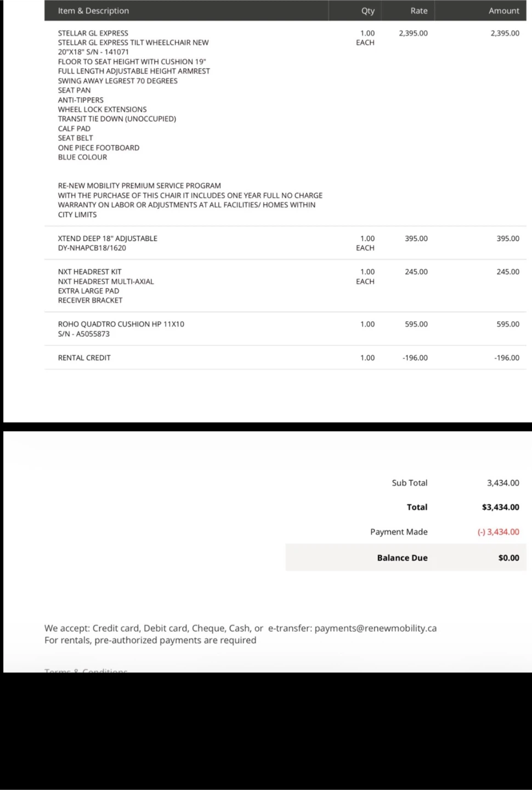Viewport: 532px width, 790px height.
Task: Click the NXT HEADREST KIT line item
Action: click(89, 272)
